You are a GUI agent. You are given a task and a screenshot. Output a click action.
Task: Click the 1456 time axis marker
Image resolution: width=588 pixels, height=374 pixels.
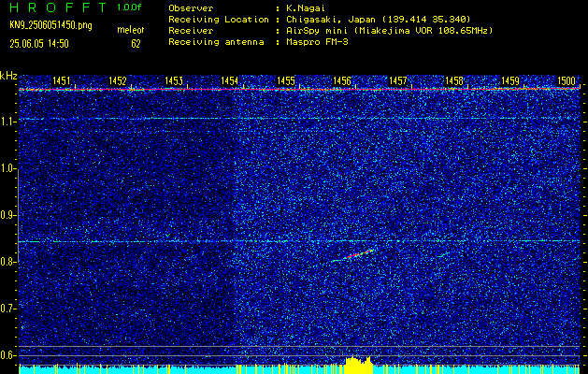(342, 80)
